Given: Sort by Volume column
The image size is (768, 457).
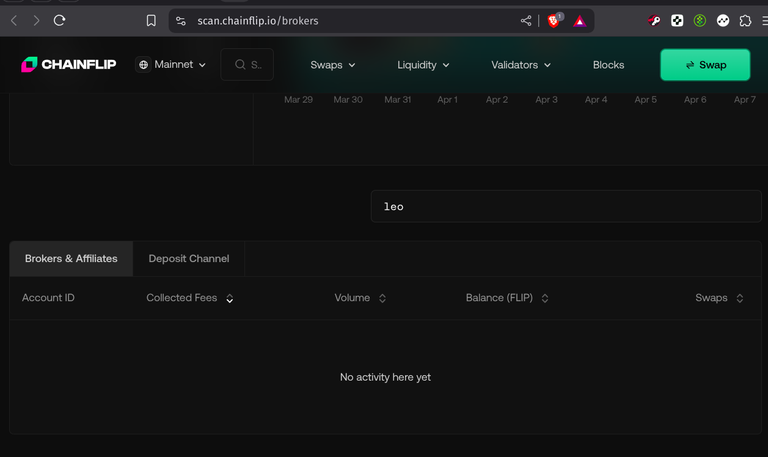Looking at the screenshot, I should pyautogui.click(x=360, y=298).
